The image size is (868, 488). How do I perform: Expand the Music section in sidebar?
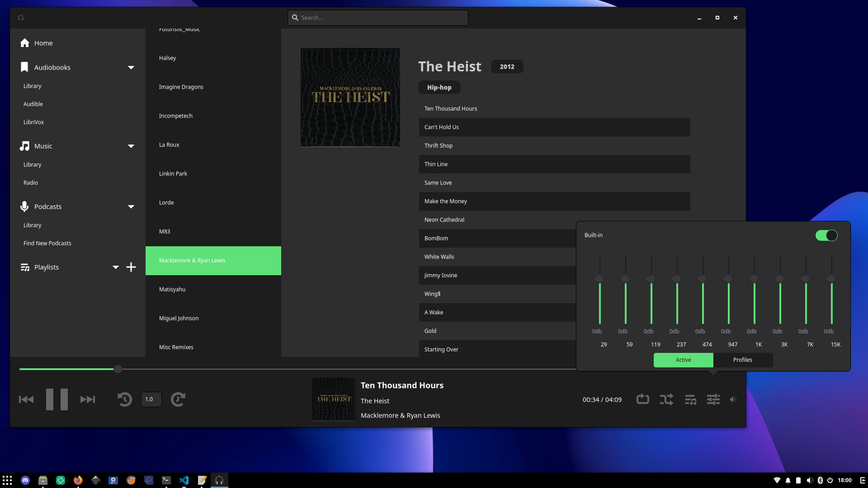coord(131,145)
